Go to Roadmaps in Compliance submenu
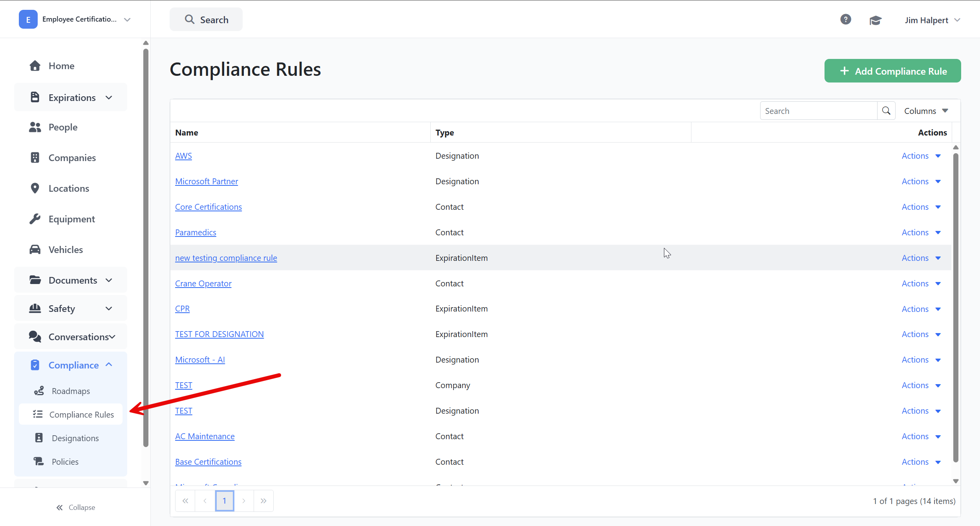The width and height of the screenshot is (980, 526). coord(71,391)
